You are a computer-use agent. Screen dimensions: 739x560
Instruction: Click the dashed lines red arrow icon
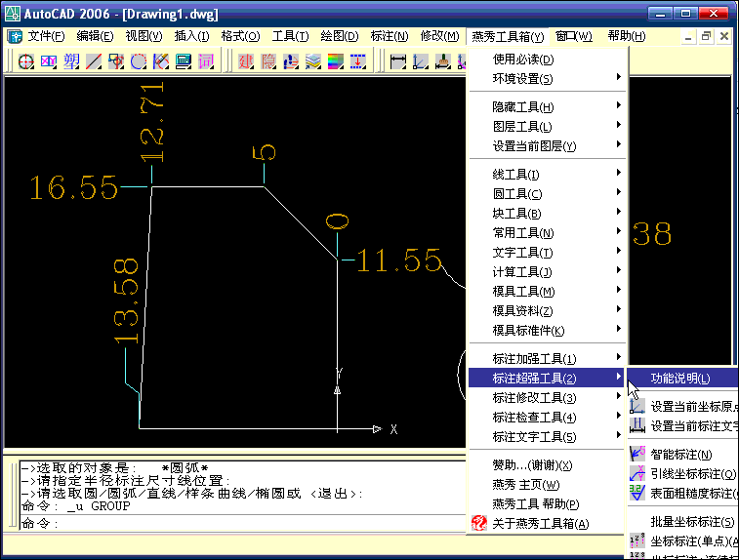point(358,61)
